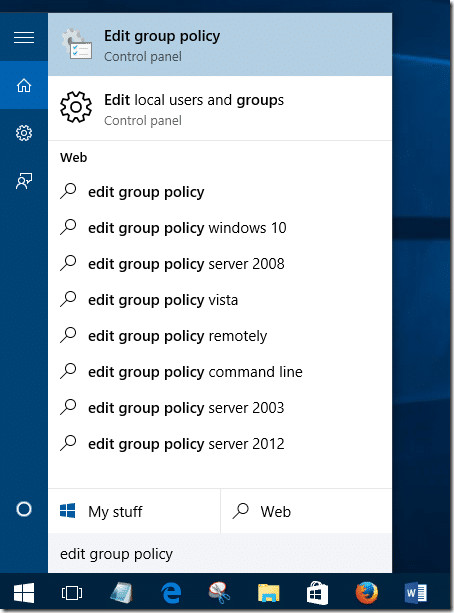Select suggestion "edit group policy server 2008"
454x613 pixels.
(x=220, y=264)
